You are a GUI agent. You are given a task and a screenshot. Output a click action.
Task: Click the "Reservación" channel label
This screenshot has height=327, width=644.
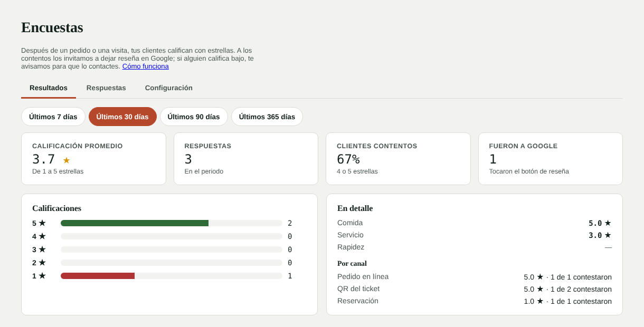[x=358, y=301]
